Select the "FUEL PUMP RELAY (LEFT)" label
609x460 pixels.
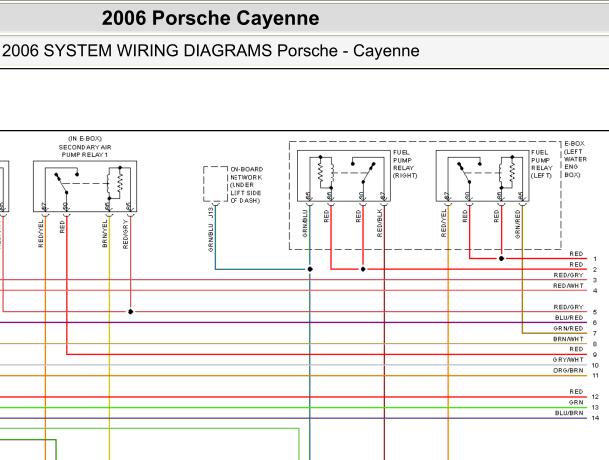541,164
